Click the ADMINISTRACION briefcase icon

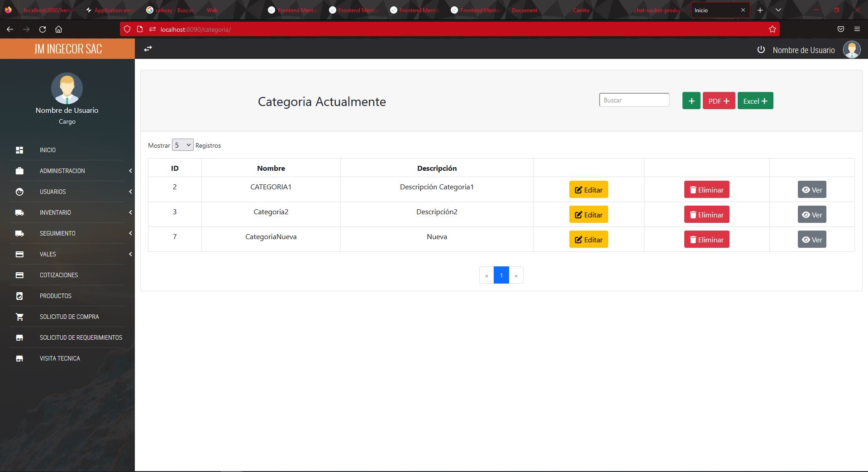pos(19,171)
